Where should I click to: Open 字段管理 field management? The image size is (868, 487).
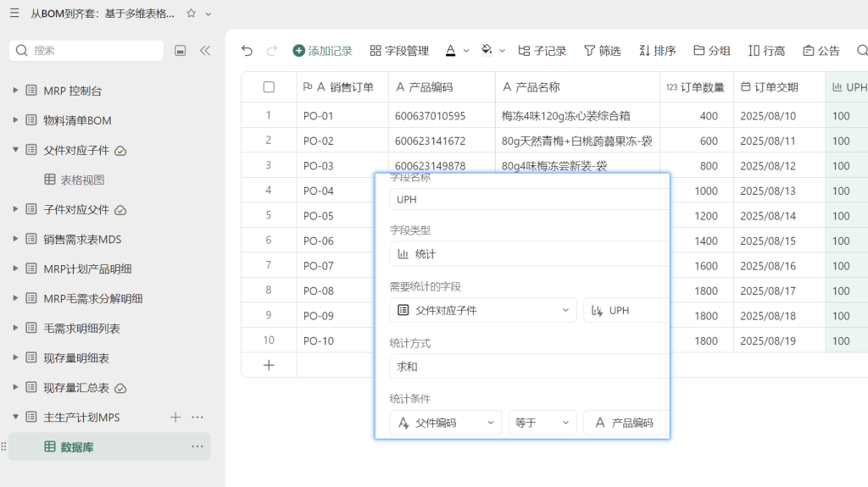(399, 51)
